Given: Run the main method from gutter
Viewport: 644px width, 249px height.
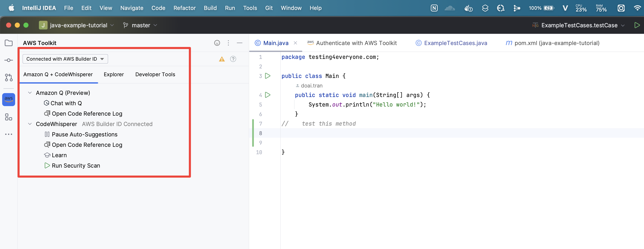Looking at the screenshot, I should [x=268, y=95].
